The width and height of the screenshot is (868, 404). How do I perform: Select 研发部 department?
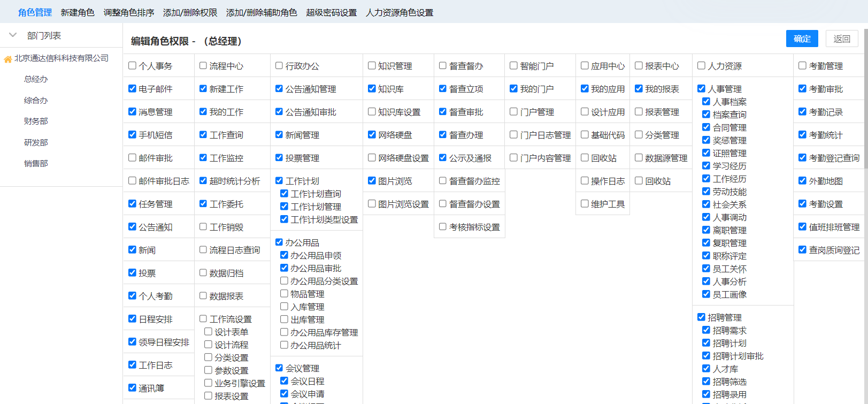[x=36, y=143]
